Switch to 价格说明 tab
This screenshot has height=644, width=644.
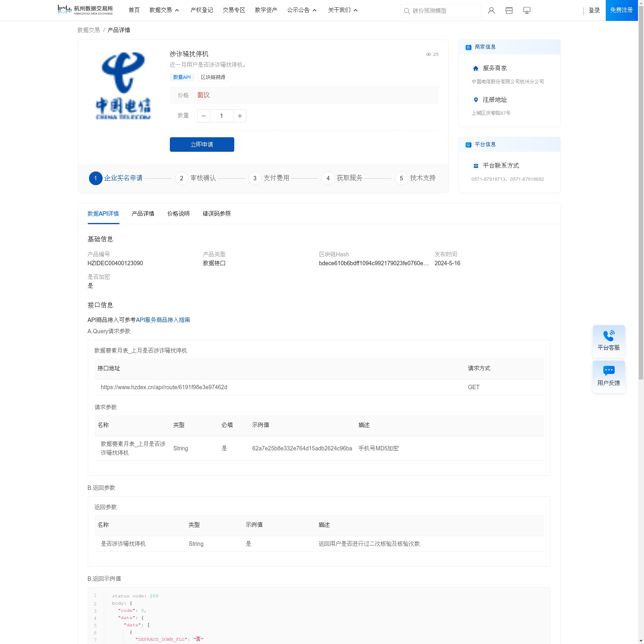(178, 214)
